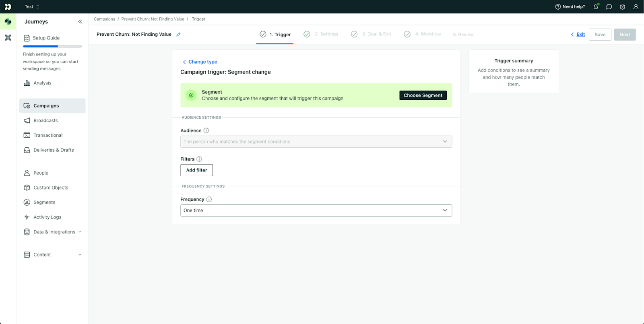The image size is (644, 324).
Task: Click the Exit link
Action: click(x=578, y=35)
